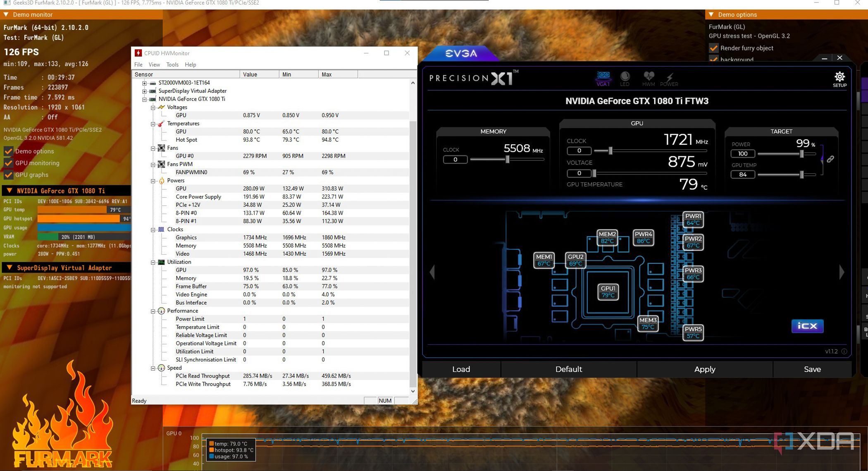Viewport: 868px width, 471px height.
Task: Click the Max column header
Action: point(338,74)
